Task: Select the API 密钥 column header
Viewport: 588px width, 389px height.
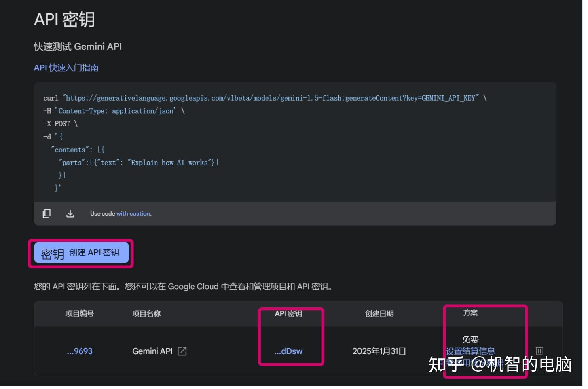Action: click(x=288, y=313)
